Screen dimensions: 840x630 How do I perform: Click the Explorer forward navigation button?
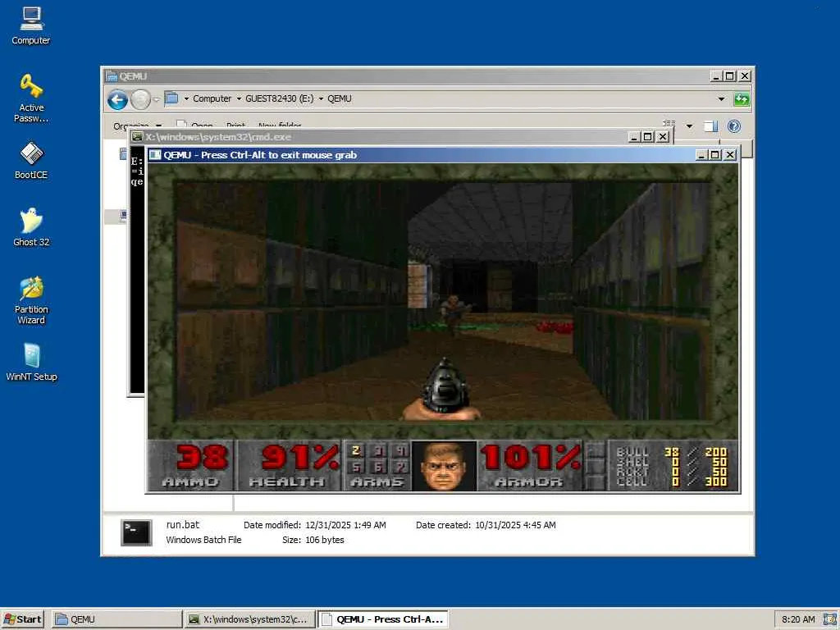pos(140,99)
